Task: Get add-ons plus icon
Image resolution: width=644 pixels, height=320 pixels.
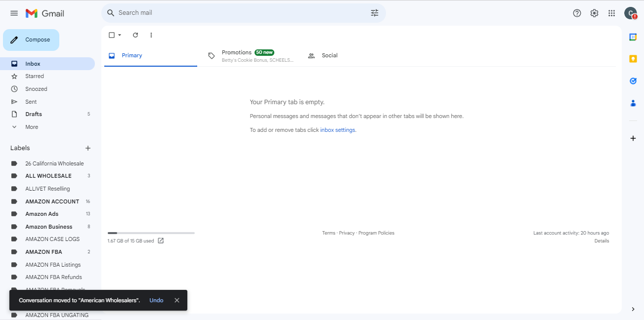Action: click(x=633, y=138)
